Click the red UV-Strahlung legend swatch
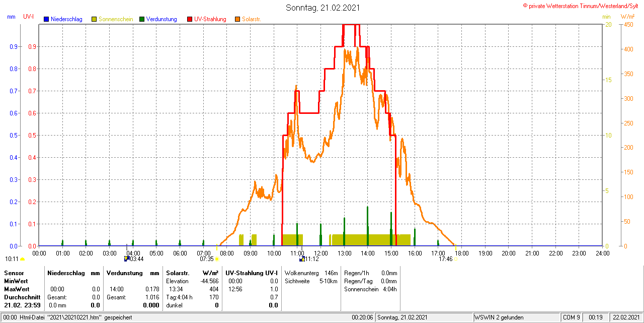 (190, 19)
